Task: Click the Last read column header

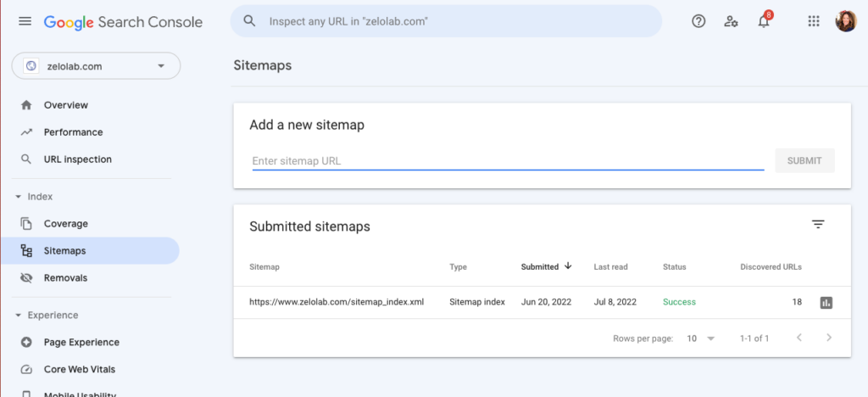Action: (610, 267)
